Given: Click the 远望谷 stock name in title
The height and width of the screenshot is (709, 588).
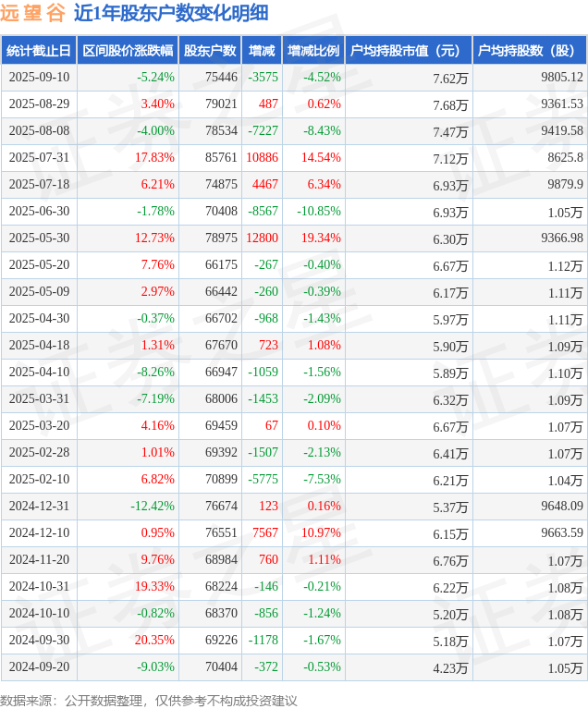Looking at the screenshot, I should [x=32, y=13].
